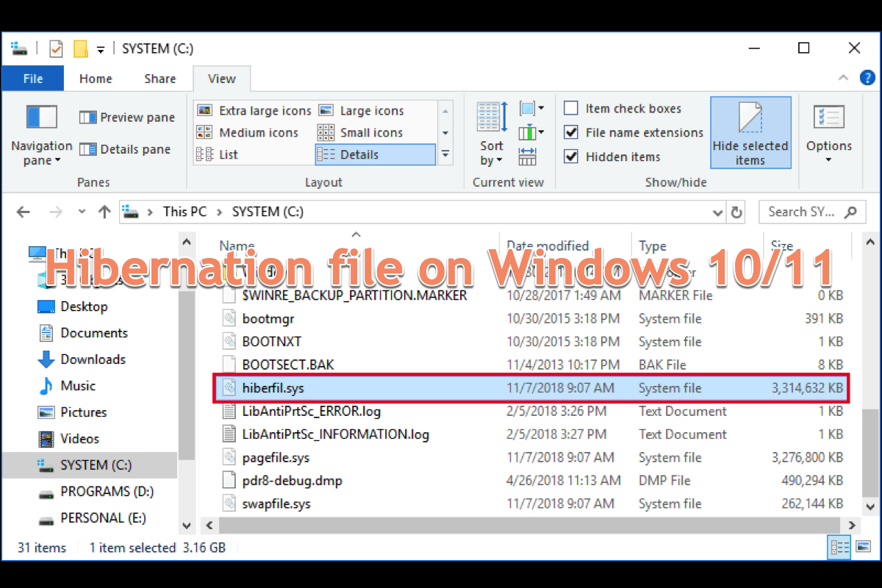Choose Small icons layout
882x588 pixels.
click(360, 132)
